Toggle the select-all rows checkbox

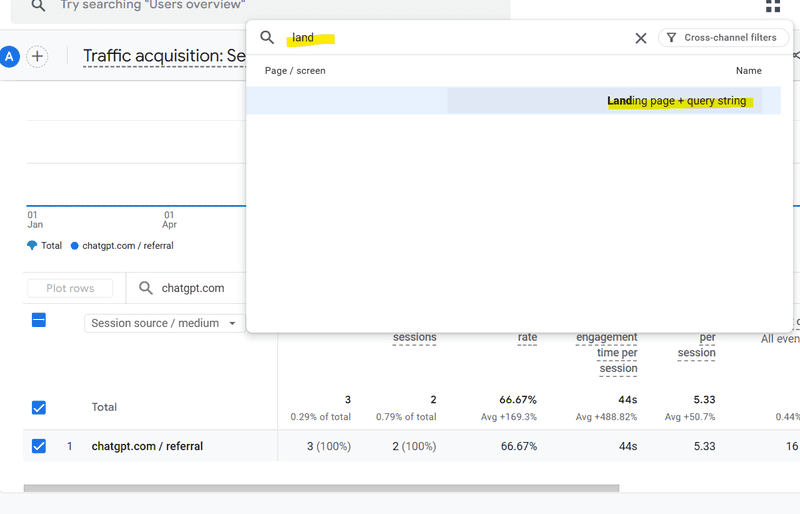39,320
